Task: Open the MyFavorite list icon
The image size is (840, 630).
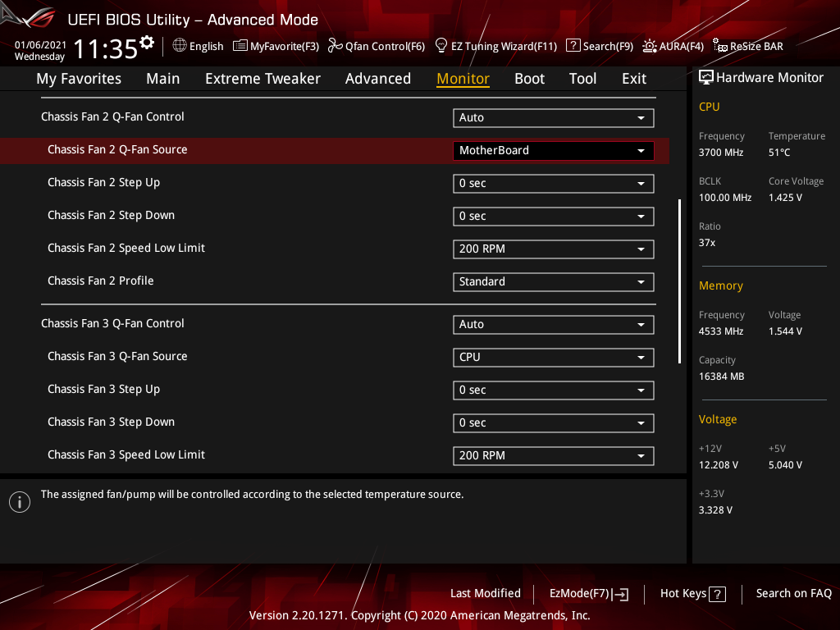Action: [x=240, y=46]
